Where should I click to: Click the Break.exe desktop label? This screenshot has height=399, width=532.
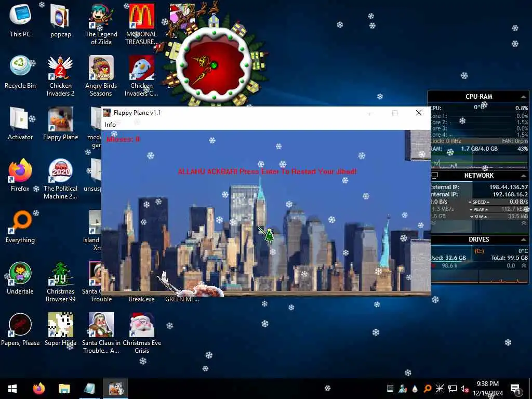pos(141,299)
